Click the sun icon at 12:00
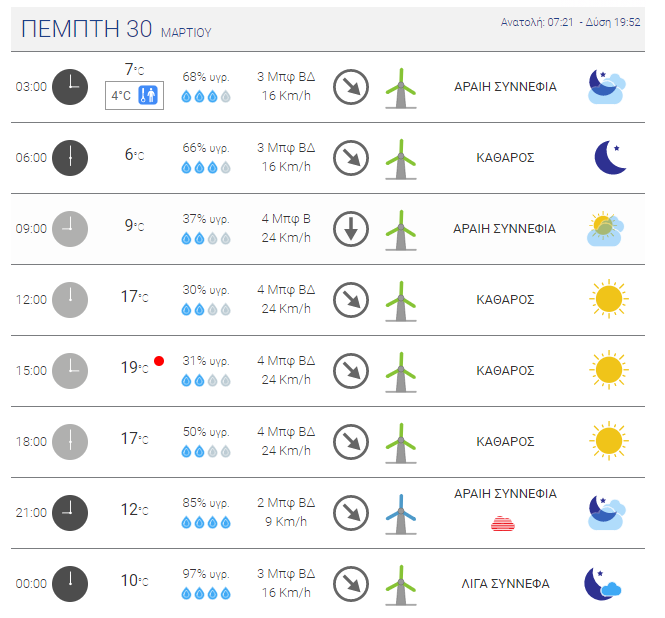The height and width of the screenshot is (618, 665). coord(609,299)
